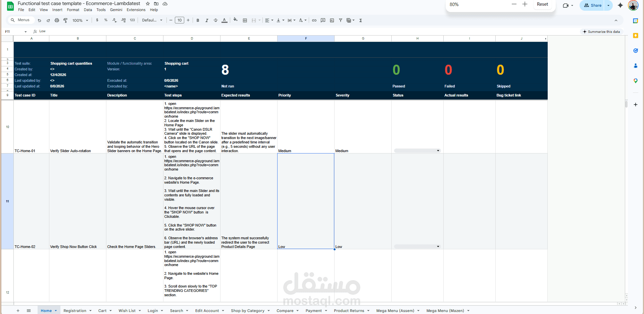Hide the menus with collapse chevron
This screenshot has height=314, width=644.
click(x=616, y=20)
